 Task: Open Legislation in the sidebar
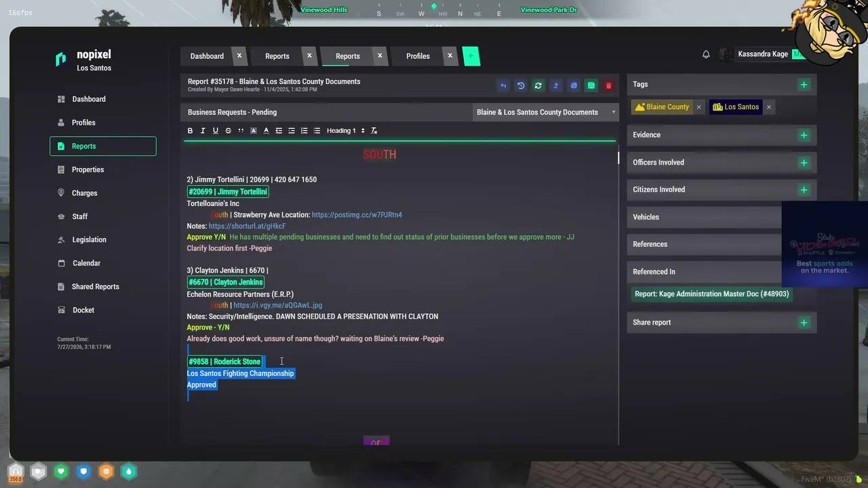pos(103,240)
